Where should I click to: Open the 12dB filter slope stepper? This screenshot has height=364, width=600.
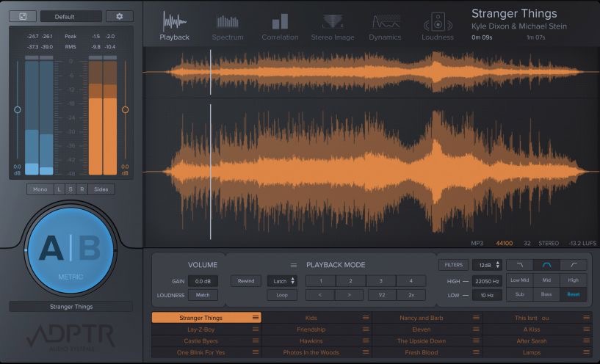pyautogui.click(x=487, y=265)
